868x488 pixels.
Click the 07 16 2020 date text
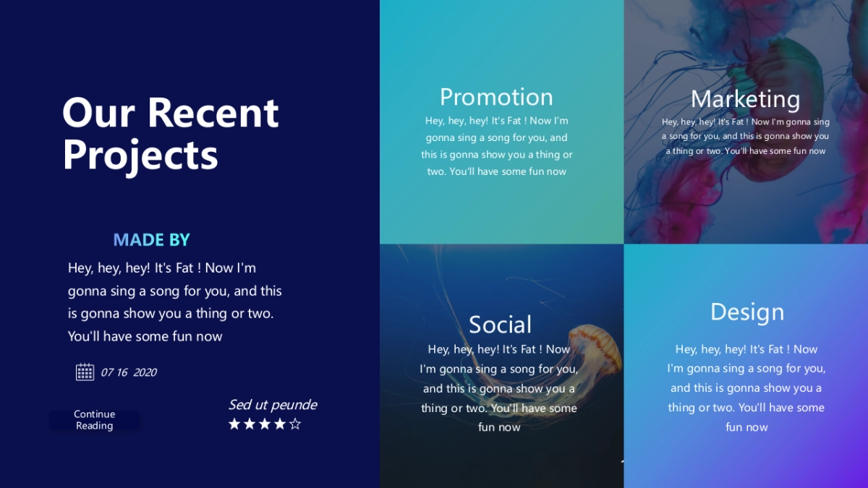pyautogui.click(x=129, y=372)
